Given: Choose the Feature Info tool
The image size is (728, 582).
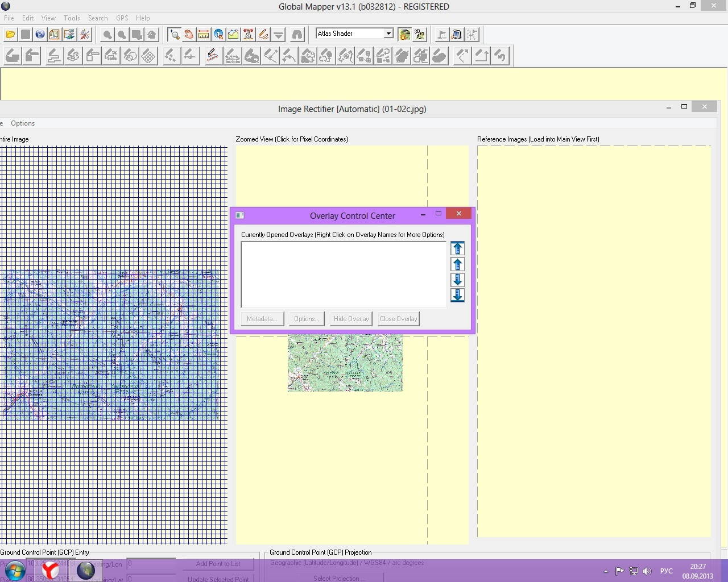Looking at the screenshot, I should [218, 35].
